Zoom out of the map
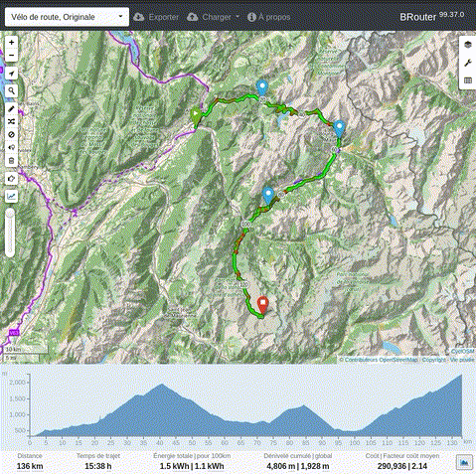 (x=11, y=55)
